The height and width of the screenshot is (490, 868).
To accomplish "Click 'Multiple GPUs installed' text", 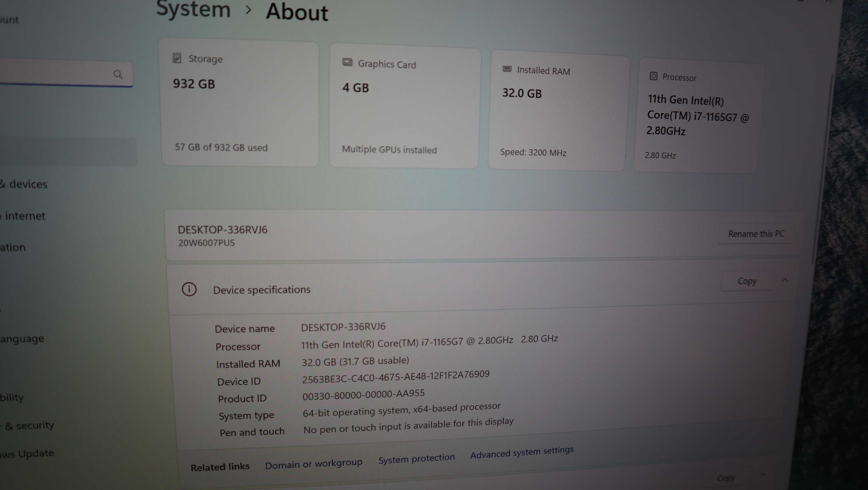I will 389,149.
